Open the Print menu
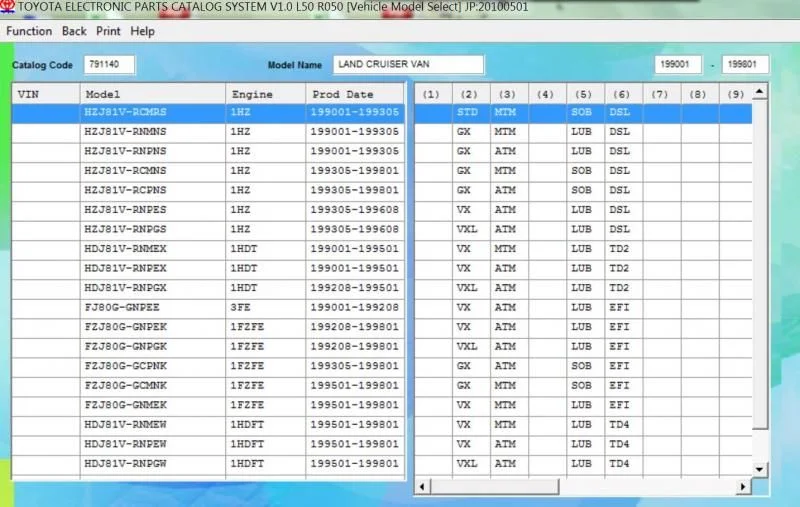 click(108, 31)
